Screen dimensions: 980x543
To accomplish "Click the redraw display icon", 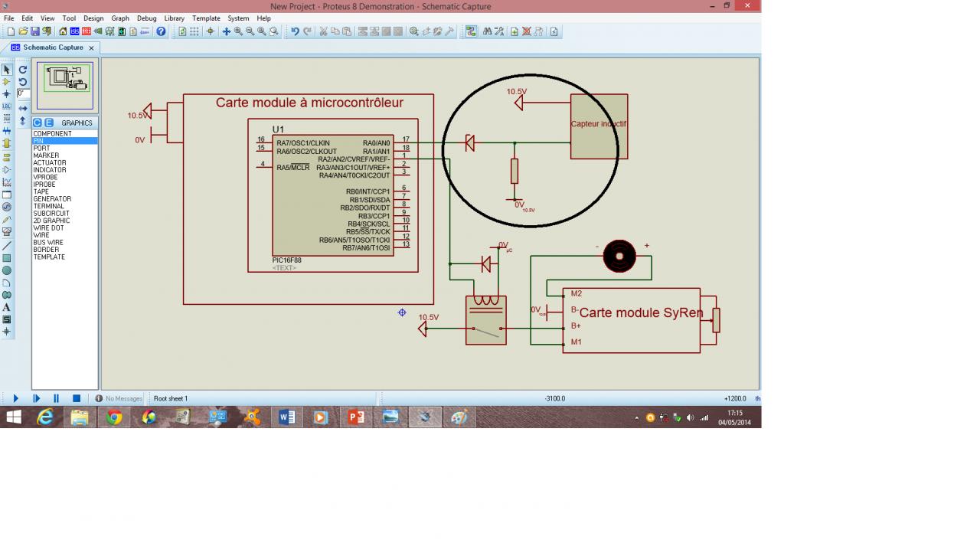I will click(182, 31).
